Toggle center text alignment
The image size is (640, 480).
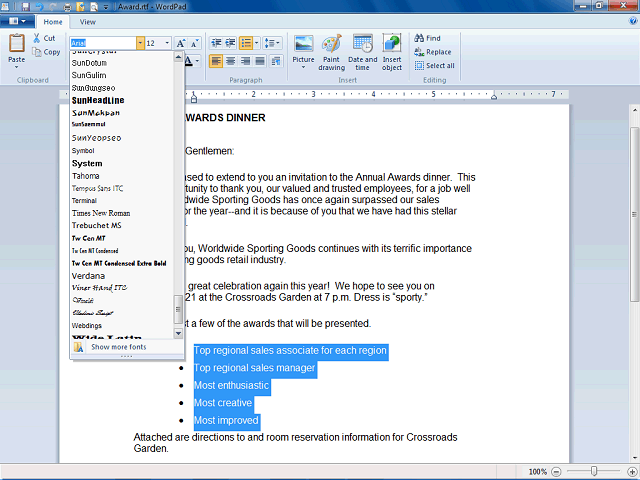(x=231, y=61)
